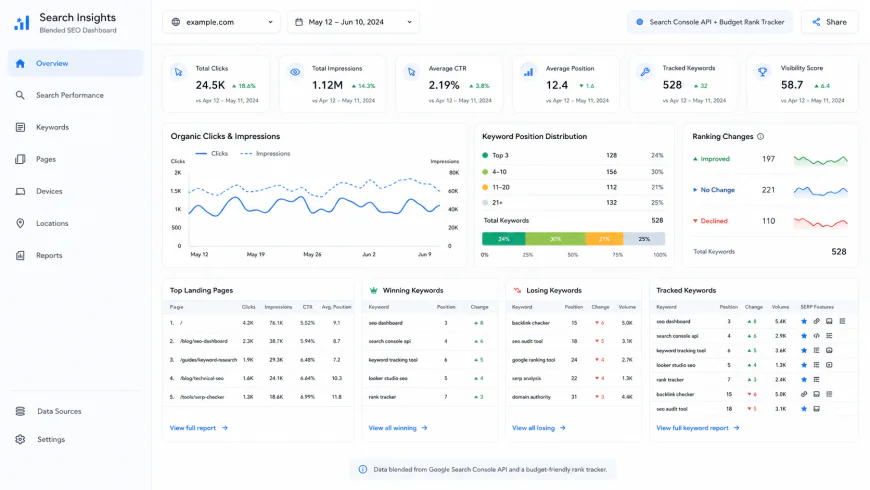
Task: Click 'domain authority' in Losing Keywords
Action: 531,397
